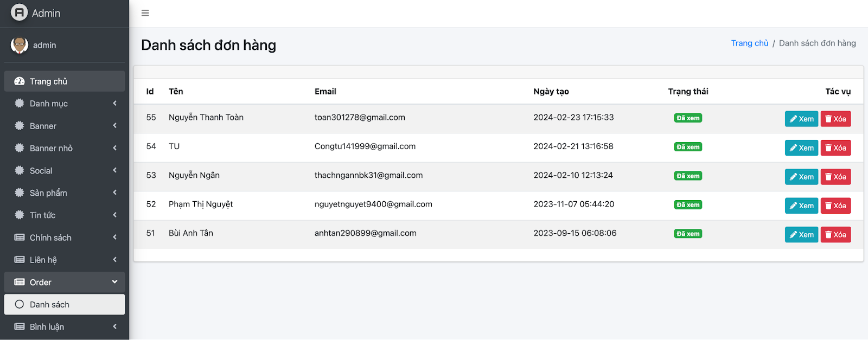Collapse the Order menu chevron
Image resolution: width=868 pixels, height=340 pixels.
pos(114,282)
